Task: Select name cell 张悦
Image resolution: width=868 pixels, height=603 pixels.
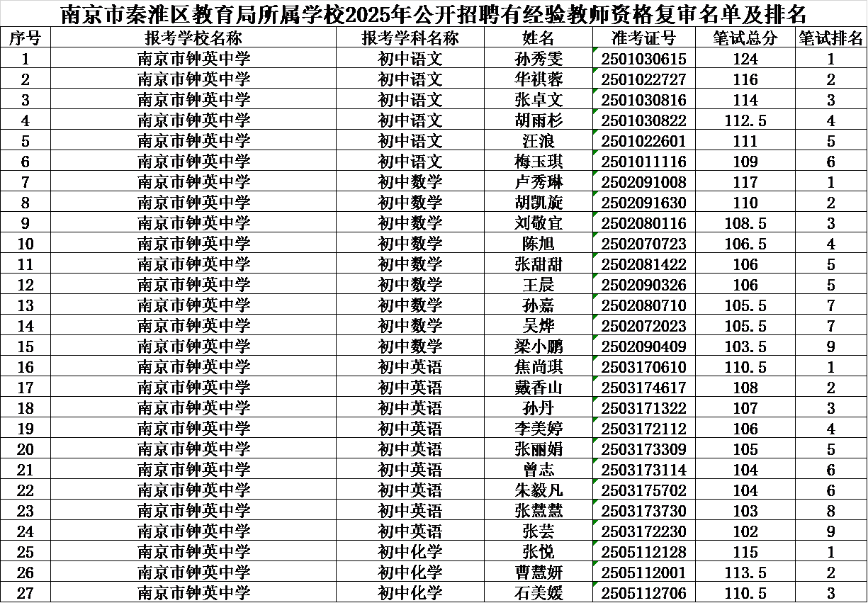Action: [538, 552]
